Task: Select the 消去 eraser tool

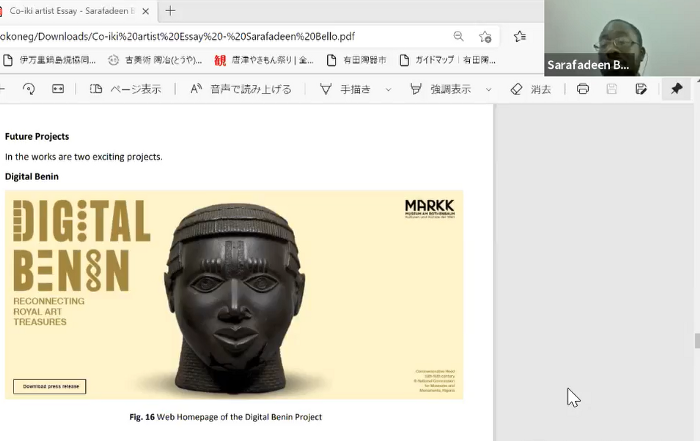Action: coord(531,89)
